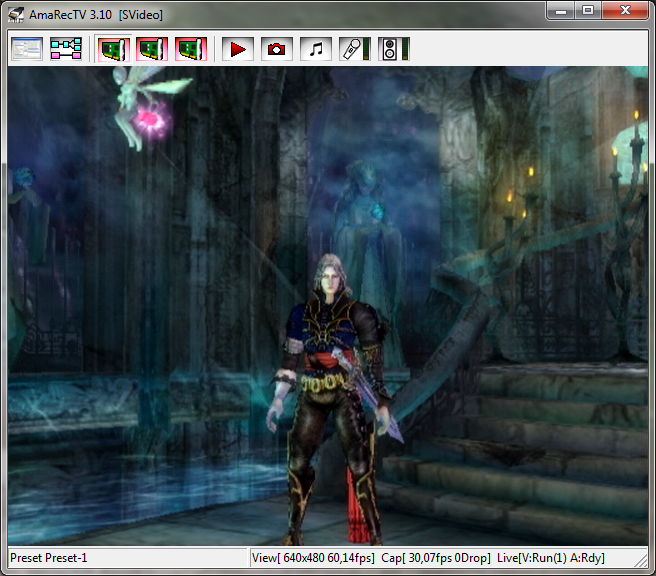Click the music note audio icon

315,48
